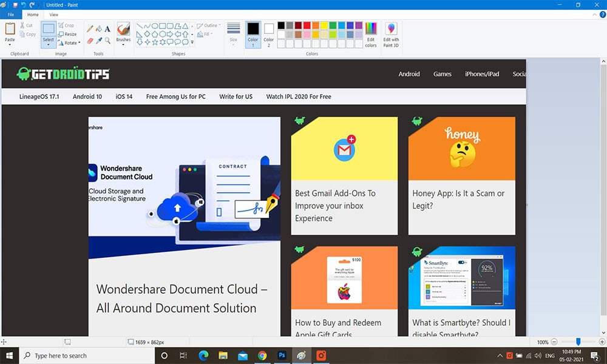Select the Right arrow shape
The width and height of the screenshot is (607, 364).
point(170,34)
